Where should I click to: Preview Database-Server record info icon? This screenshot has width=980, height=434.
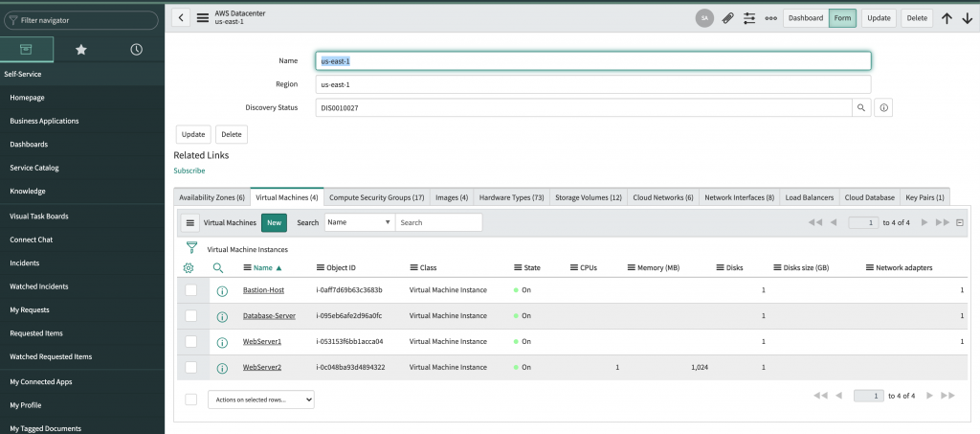[x=221, y=316]
